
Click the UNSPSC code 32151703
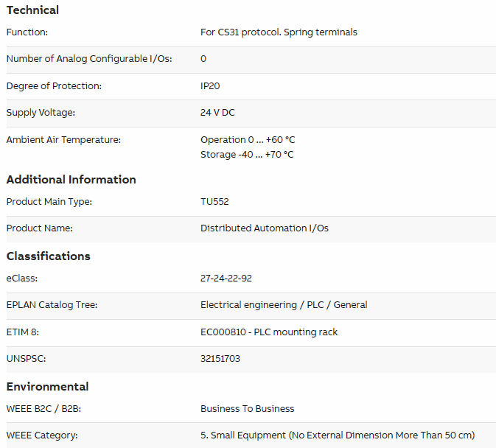tap(220, 359)
